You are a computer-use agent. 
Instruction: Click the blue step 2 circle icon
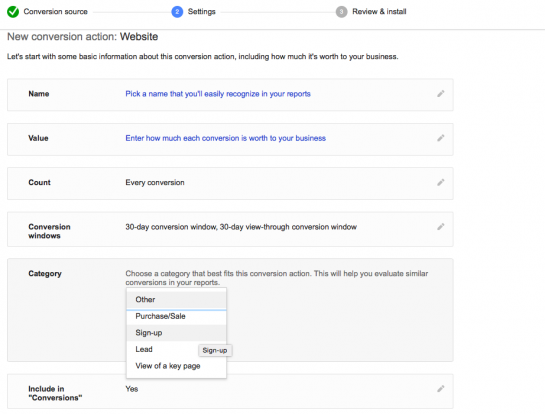click(177, 12)
